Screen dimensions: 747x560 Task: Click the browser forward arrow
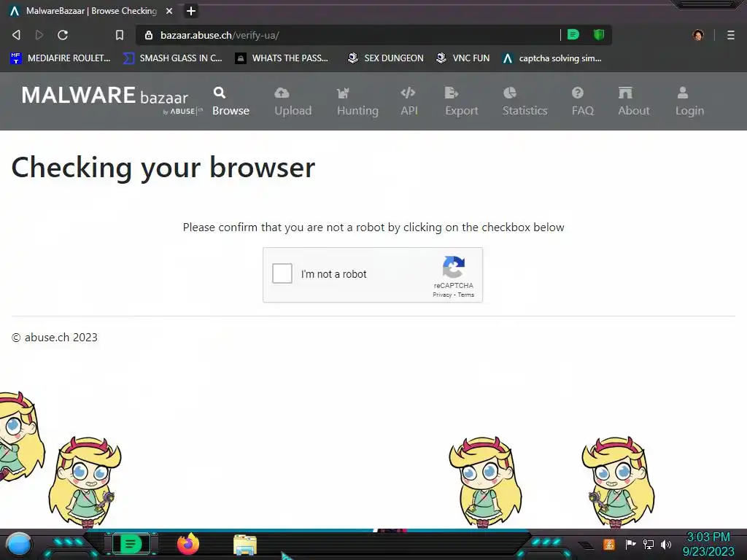[39, 35]
